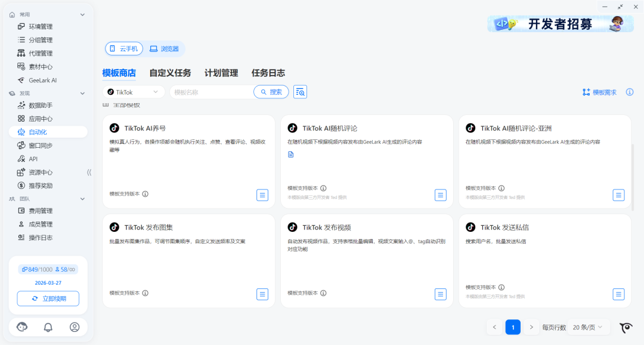Collapse the 常用 sidebar section

tap(82, 15)
